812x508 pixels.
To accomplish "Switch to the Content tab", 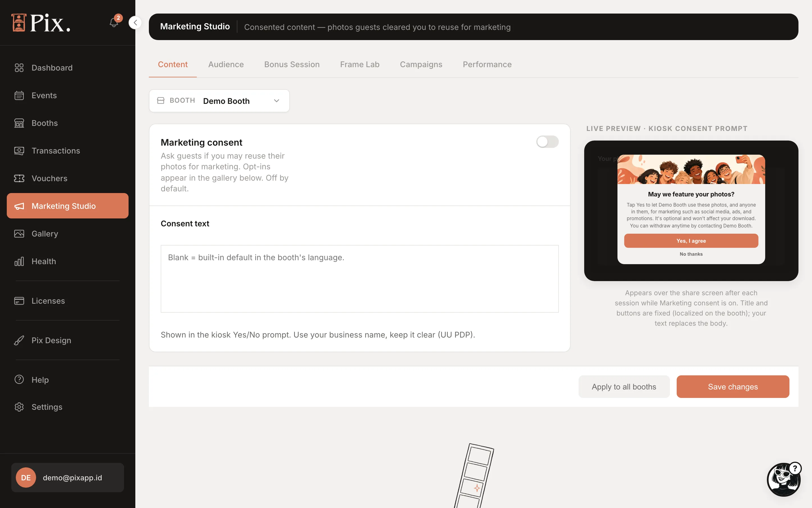I will click(173, 65).
